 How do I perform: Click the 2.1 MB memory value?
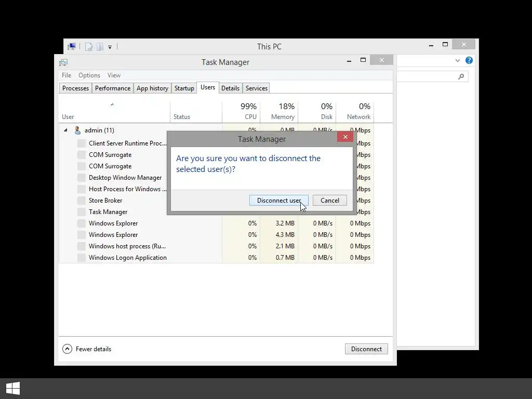tap(285, 246)
